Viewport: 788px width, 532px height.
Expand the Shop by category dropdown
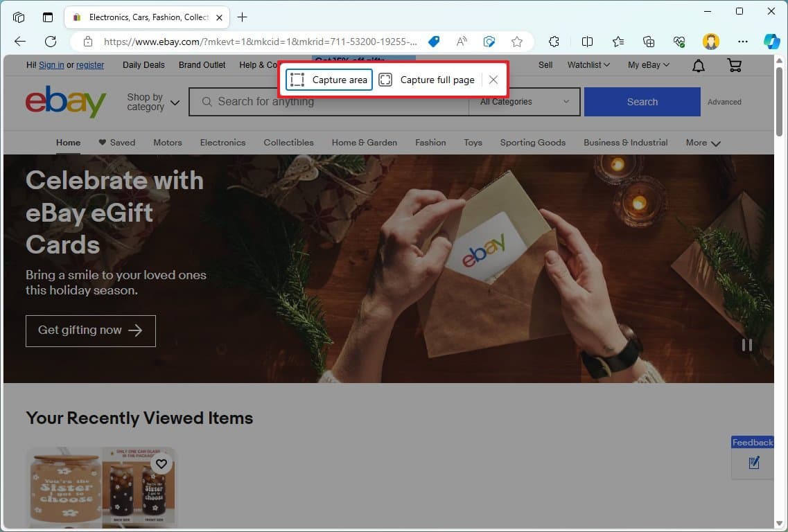152,102
